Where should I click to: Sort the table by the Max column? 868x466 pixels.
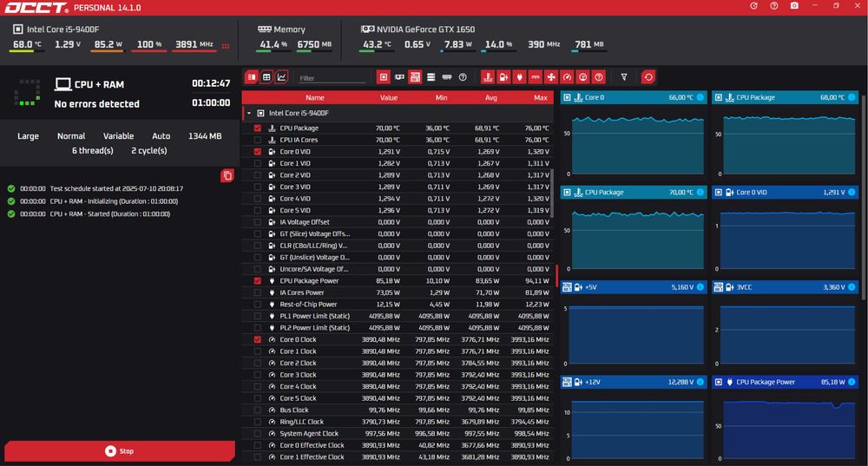point(541,97)
